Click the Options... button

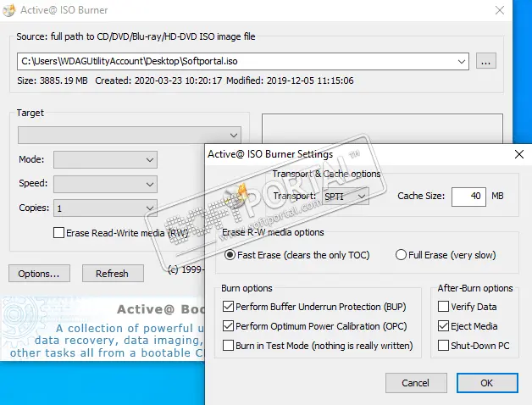[39, 274]
